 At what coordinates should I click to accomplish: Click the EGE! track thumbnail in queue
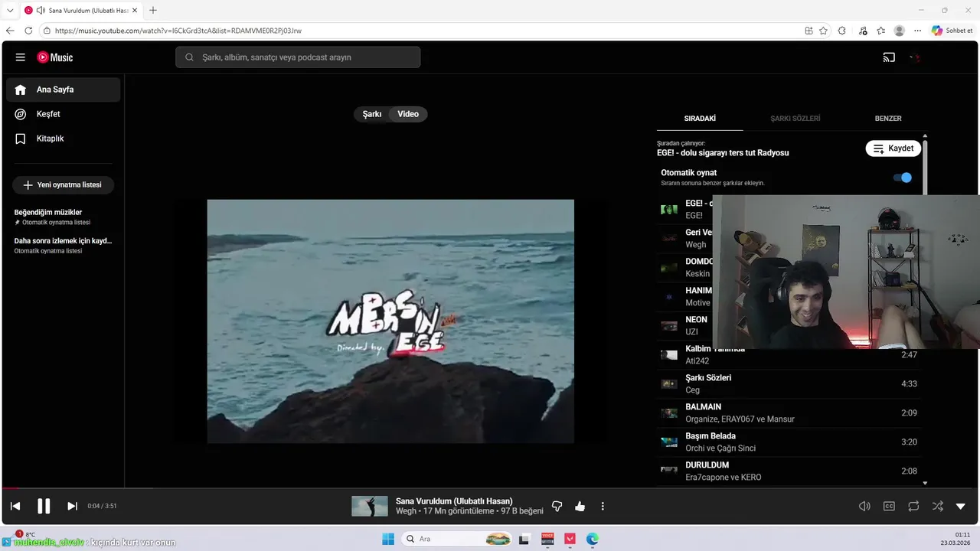tap(669, 210)
